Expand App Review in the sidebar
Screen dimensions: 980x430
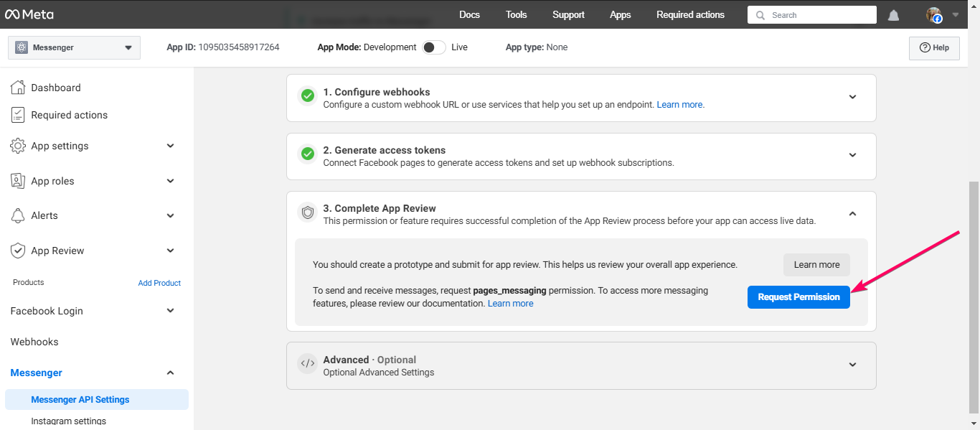point(171,251)
